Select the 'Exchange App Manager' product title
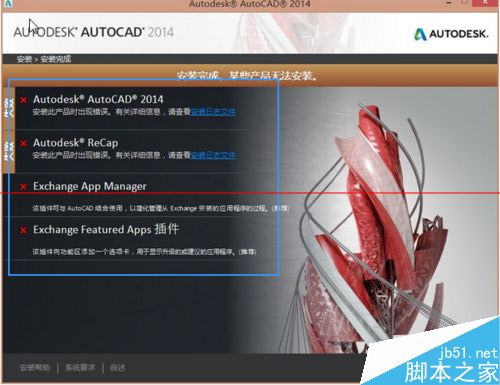500x385 pixels. click(90, 186)
